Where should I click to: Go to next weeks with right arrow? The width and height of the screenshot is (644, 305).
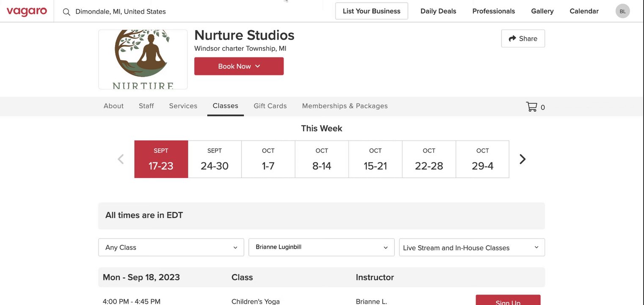click(x=523, y=159)
